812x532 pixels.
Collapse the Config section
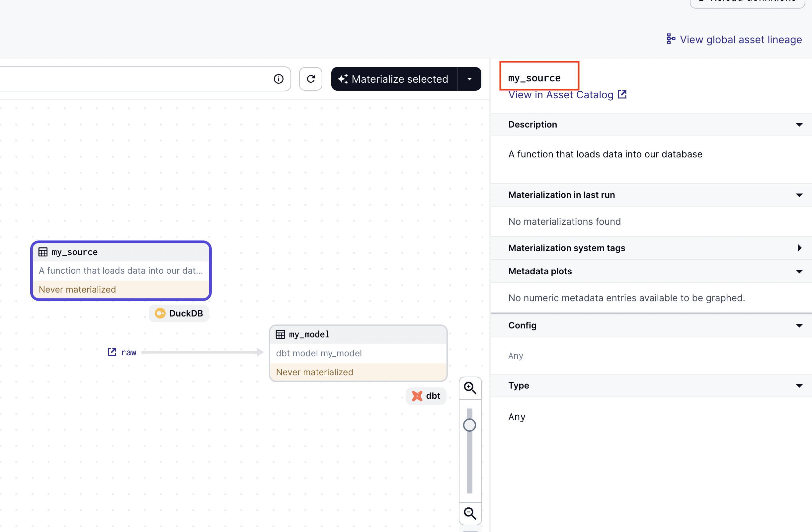(x=799, y=325)
